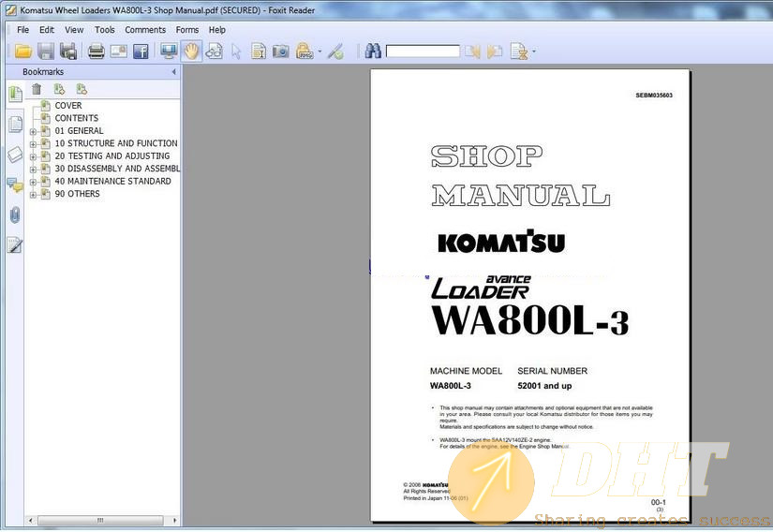Click bookmarks panel scroll-right arrow
Screen dimensions: 773x532
174,520
